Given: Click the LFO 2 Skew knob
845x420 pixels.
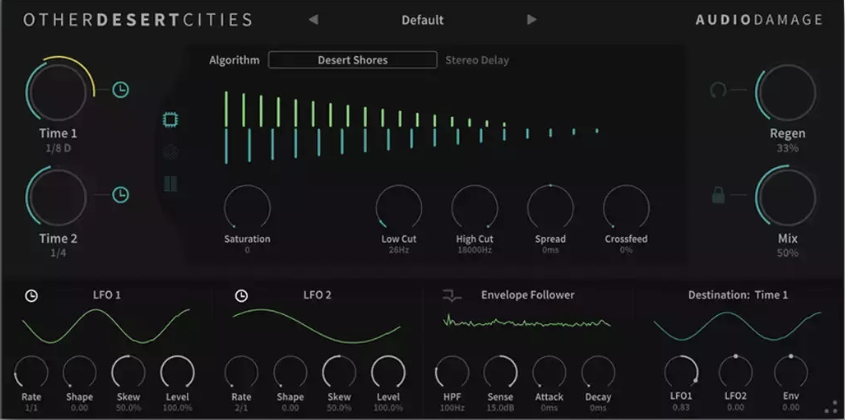Looking at the screenshot, I should coord(339,372).
